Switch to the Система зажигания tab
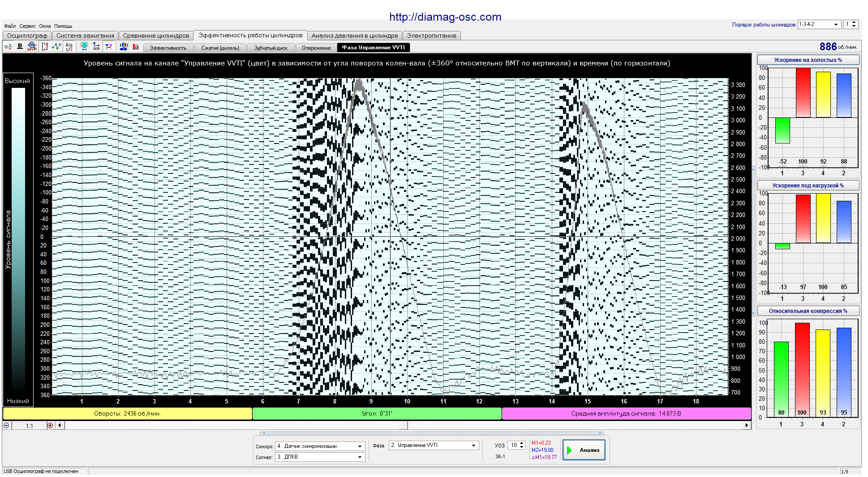 click(x=85, y=35)
